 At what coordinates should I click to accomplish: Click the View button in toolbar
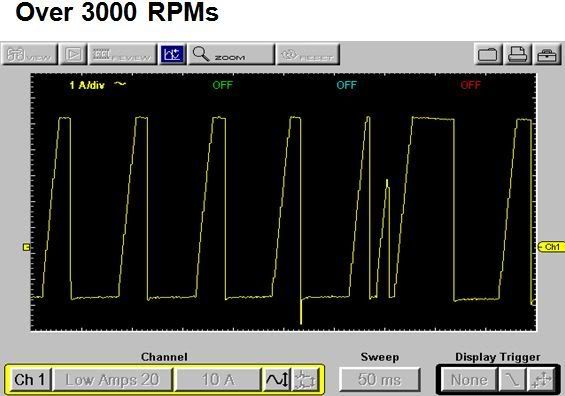pos(30,54)
